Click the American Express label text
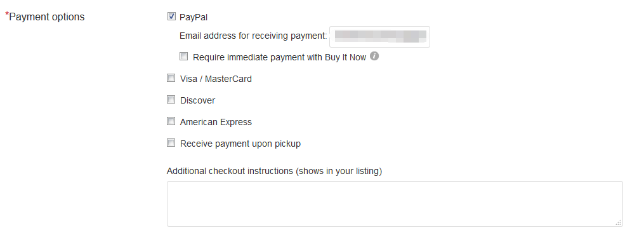 tap(216, 122)
